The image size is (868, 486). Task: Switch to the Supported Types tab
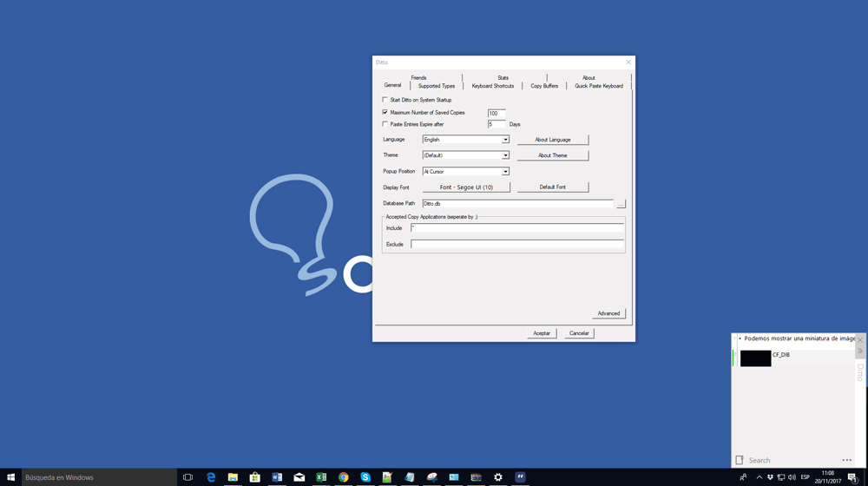(x=437, y=86)
